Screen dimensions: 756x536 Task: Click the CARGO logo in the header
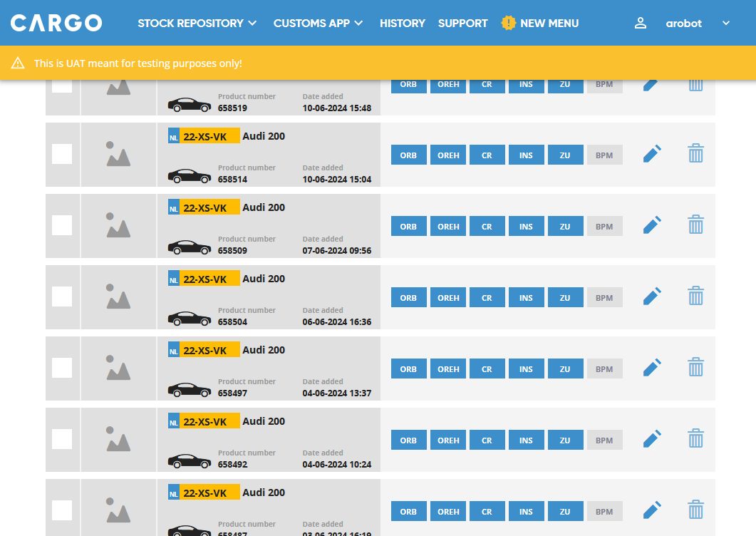pyautogui.click(x=56, y=23)
